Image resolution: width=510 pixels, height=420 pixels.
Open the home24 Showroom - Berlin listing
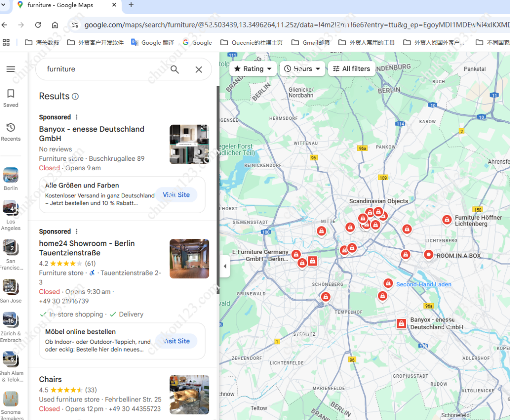pos(87,248)
